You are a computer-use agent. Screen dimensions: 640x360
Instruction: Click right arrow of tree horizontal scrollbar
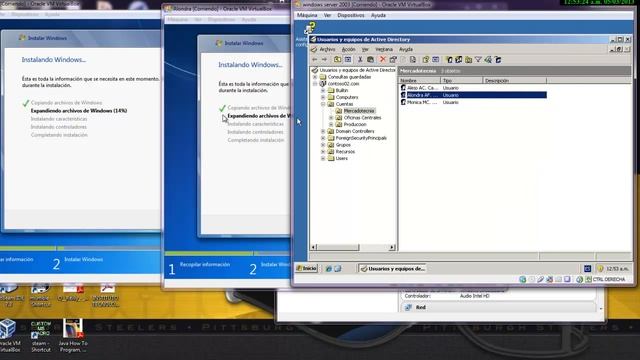[392, 247]
